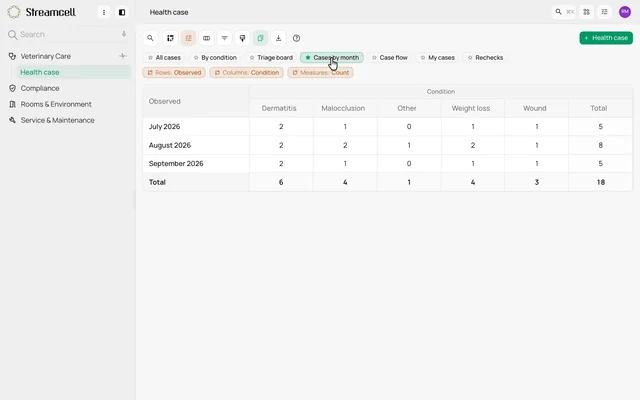This screenshot has width=640, height=400.
Task: Click Wound total cell showing 3
Action: click(x=537, y=182)
